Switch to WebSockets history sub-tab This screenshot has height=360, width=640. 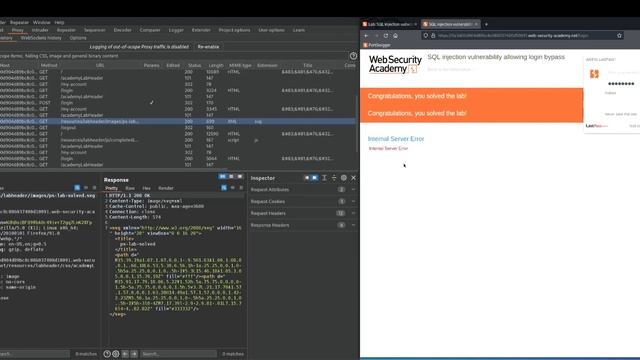coord(41,38)
